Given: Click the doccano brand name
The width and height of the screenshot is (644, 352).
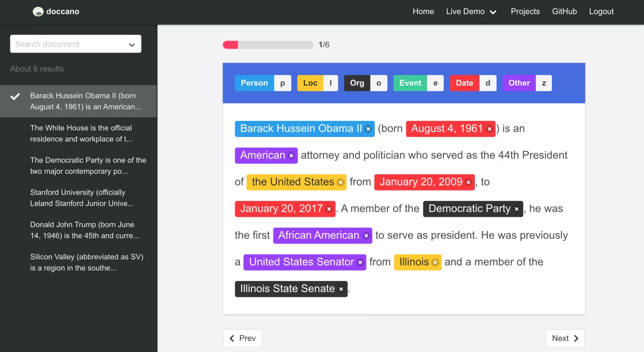Looking at the screenshot, I should click(x=63, y=12).
